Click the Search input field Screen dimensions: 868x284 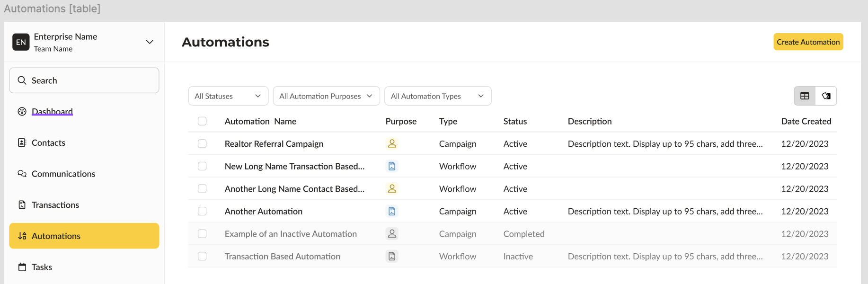pos(84,80)
